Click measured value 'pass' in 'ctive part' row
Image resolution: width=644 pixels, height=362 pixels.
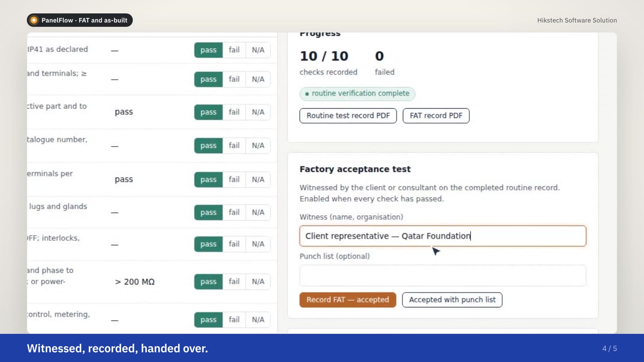click(124, 112)
